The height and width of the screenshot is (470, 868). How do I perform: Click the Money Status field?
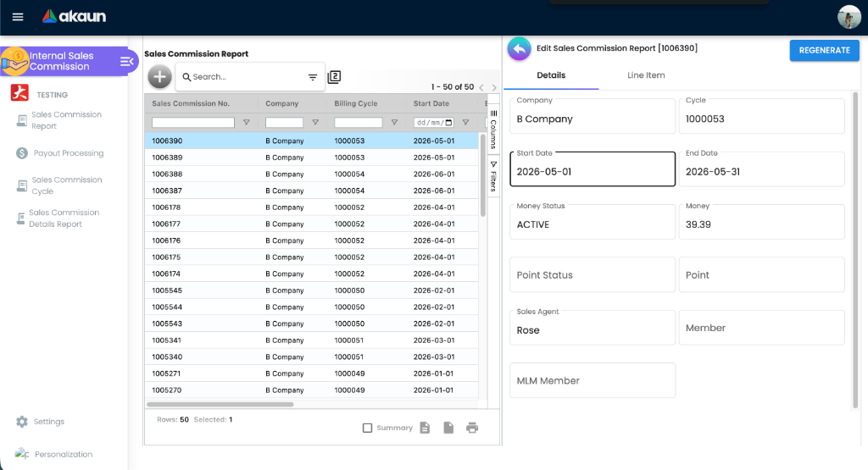(x=593, y=222)
